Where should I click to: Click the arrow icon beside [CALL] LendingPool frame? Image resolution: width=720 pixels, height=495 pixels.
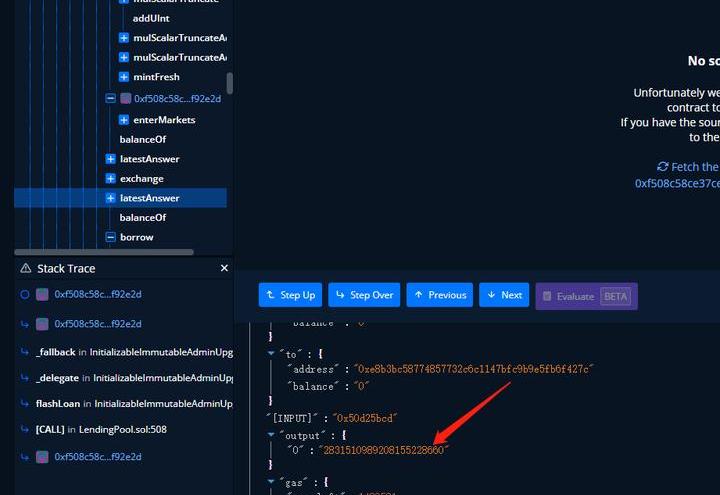[25, 430]
